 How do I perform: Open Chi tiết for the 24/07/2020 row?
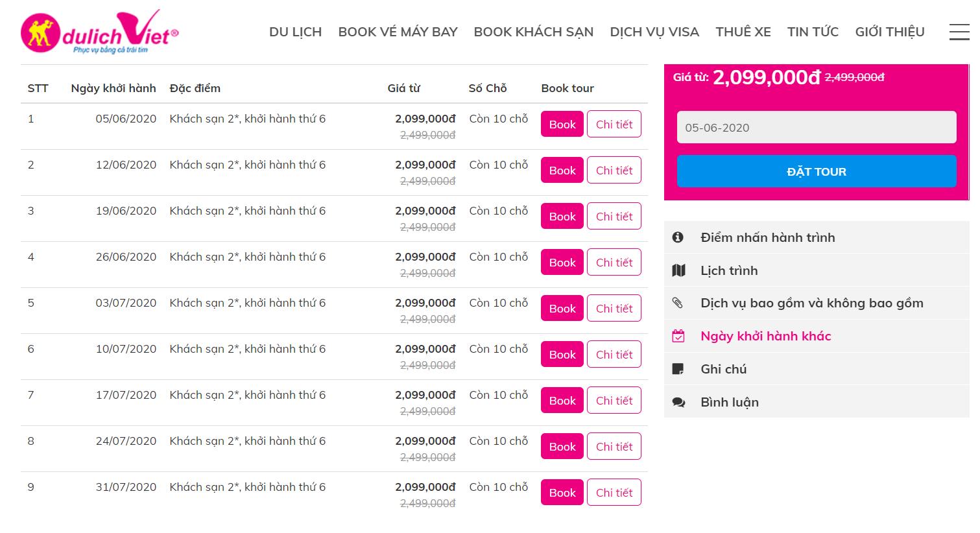click(614, 447)
